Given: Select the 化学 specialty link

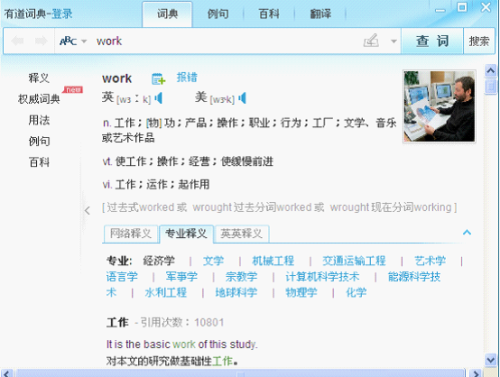Looking at the screenshot, I should [356, 293].
